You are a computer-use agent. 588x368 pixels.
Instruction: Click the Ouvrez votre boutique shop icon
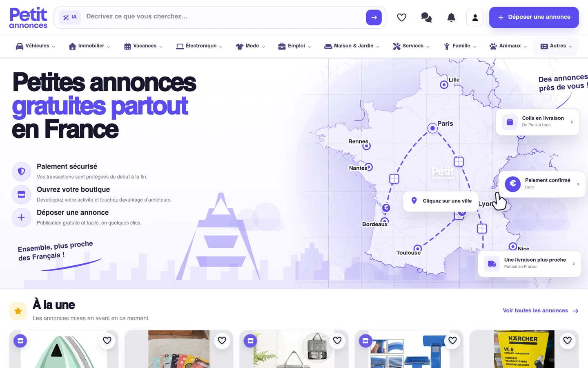22,194
